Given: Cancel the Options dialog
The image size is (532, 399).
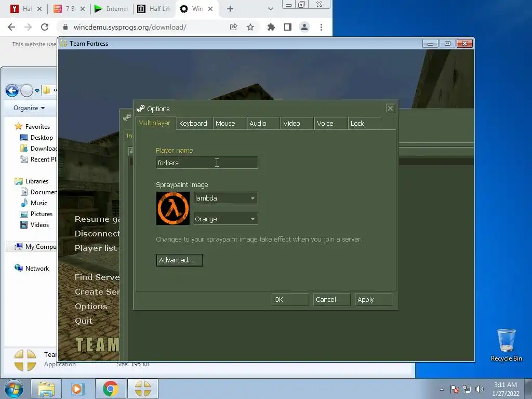Looking at the screenshot, I should pos(331,300).
